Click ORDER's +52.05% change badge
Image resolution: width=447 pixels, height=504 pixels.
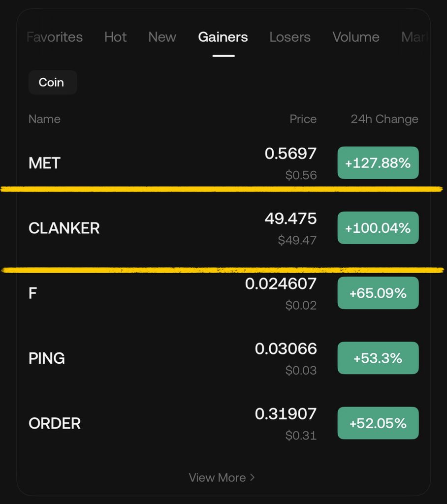coord(378,423)
